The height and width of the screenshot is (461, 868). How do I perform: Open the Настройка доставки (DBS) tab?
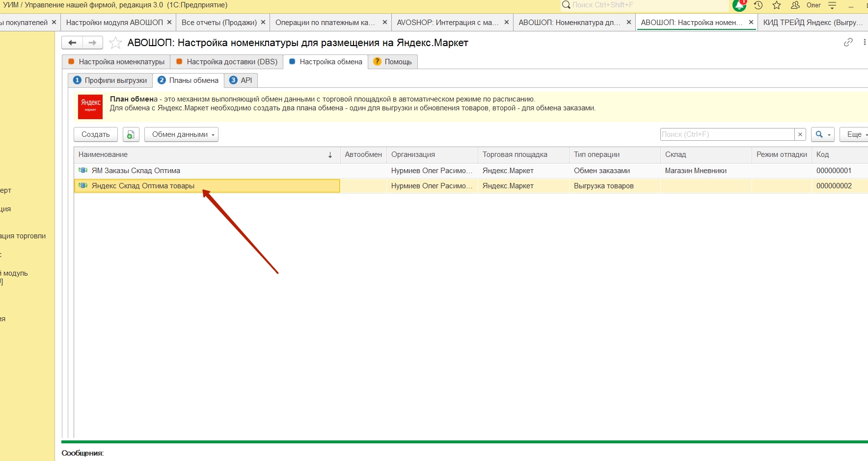coord(227,62)
